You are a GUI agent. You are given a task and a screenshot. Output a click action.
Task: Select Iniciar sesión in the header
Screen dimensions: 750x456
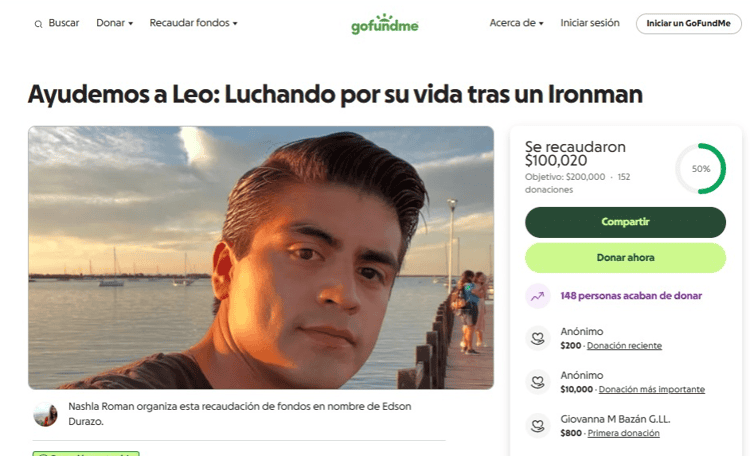590,23
